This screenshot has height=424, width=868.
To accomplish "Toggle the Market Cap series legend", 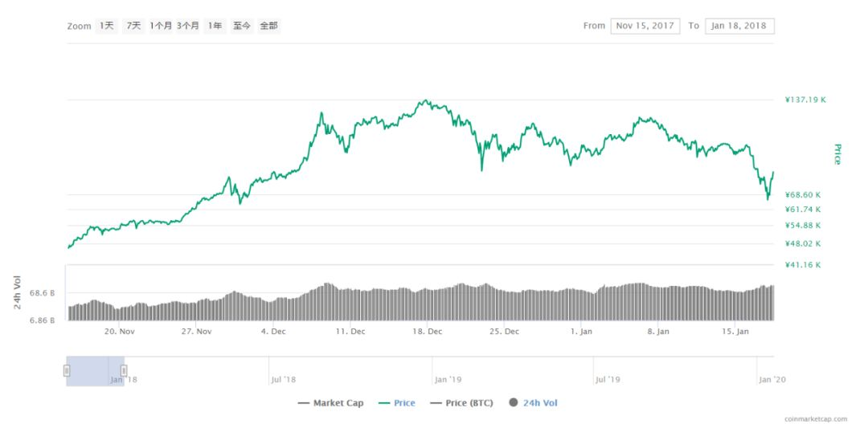I will click(330, 403).
